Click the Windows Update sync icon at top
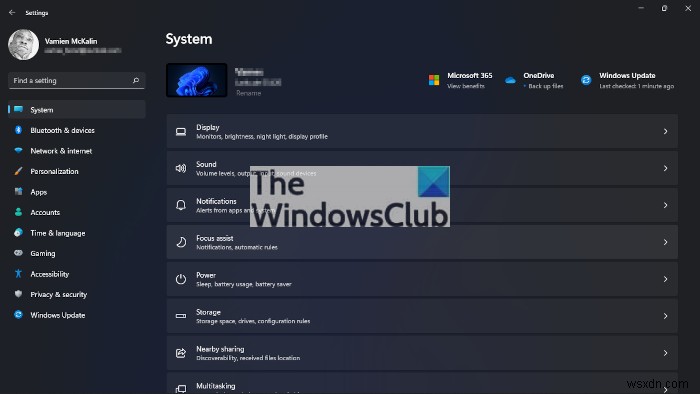This screenshot has width=700, height=394. coord(586,80)
